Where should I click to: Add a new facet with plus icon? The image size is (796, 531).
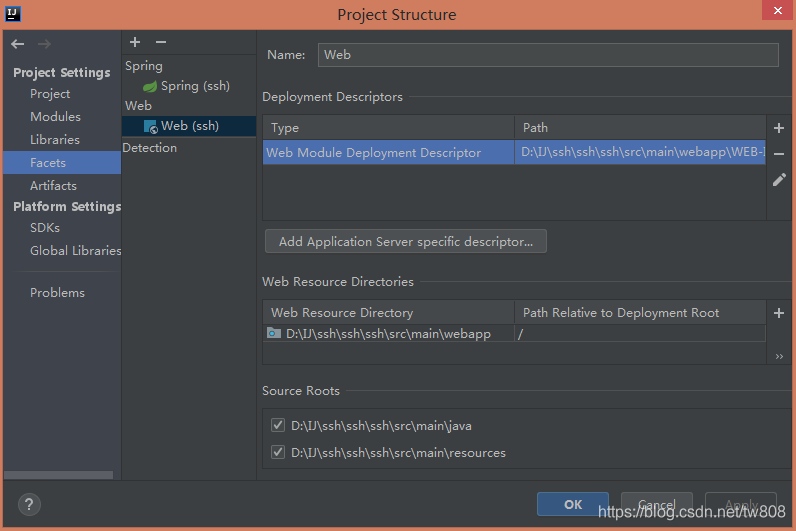[135, 42]
